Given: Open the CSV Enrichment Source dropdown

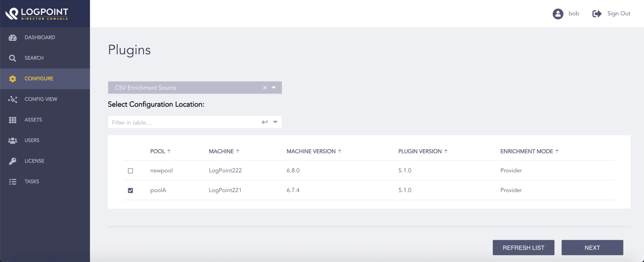Looking at the screenshot, I should point(274,87).
